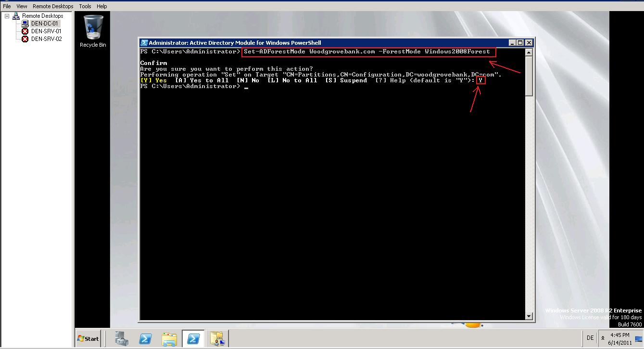
Task: Select the Recycle Bin desktop icon
Action: (x=93, y=31)
